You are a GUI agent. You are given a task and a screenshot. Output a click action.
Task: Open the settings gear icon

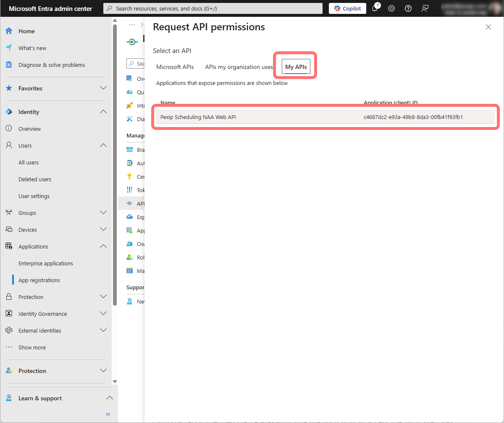coord(391,8)
